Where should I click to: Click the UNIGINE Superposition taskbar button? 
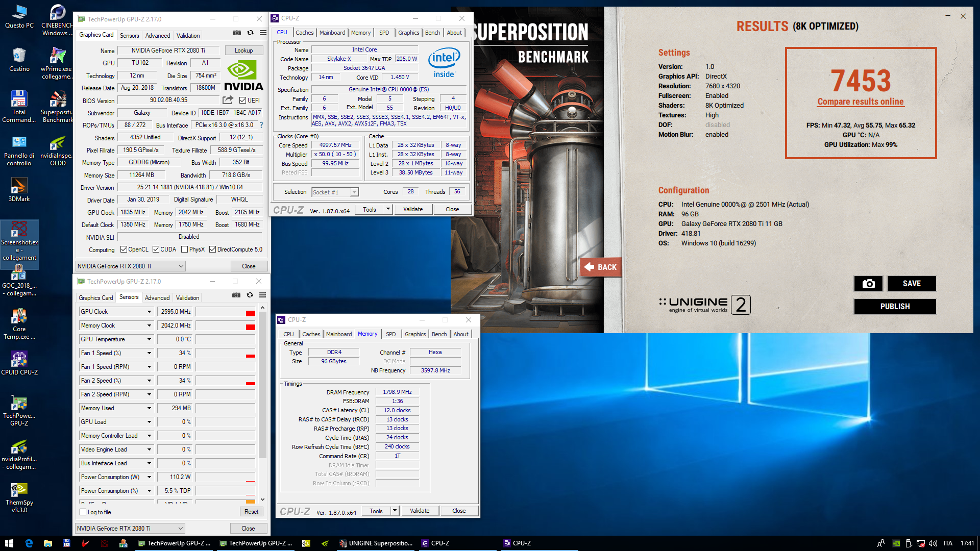376,543
